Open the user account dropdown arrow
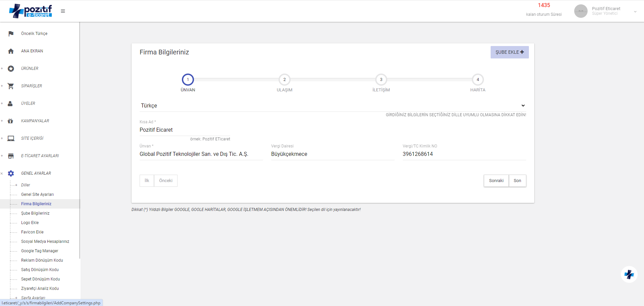This screenshot has width=644, height=306. pyautogui.click(x=635, y=11)
